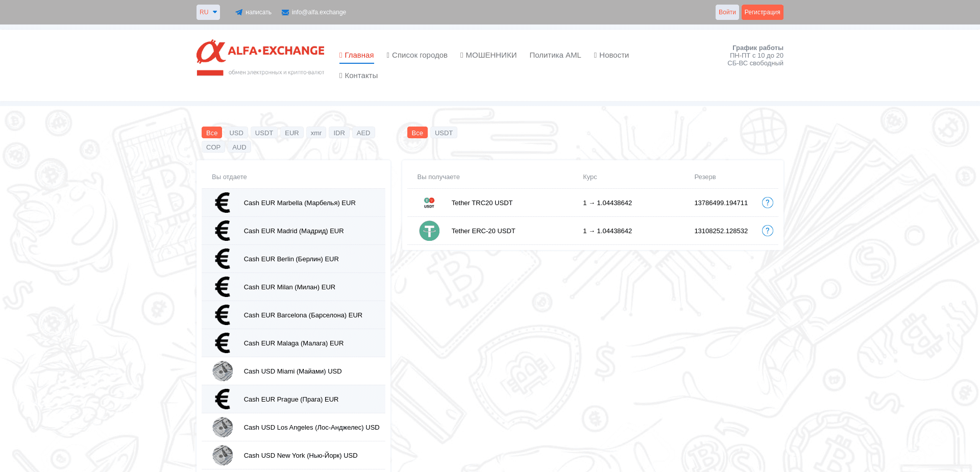Toggle the USDT filter in the receive column

(x=444, y=132)
